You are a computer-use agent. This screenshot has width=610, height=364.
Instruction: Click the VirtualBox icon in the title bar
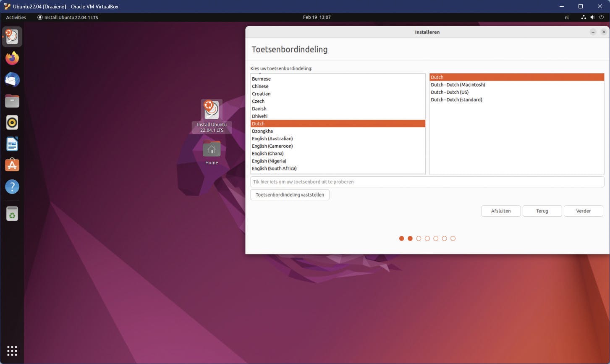tap(7, 6)
